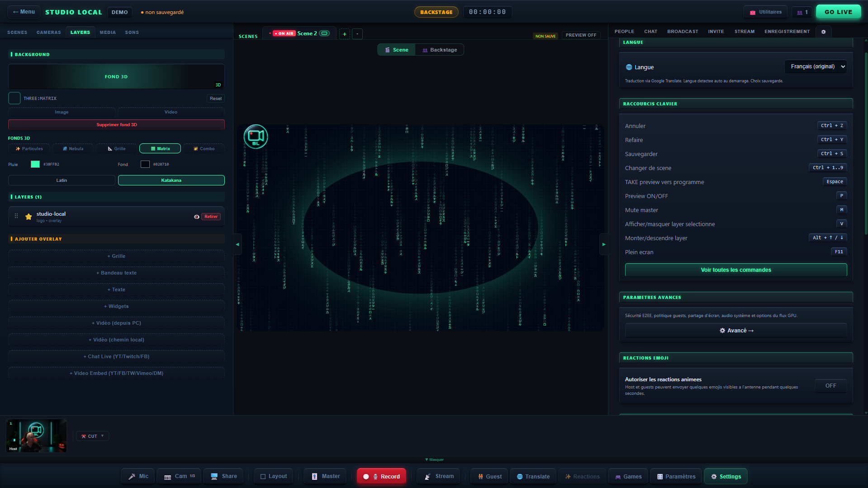The image size is (868, 488).
Task: Open the SCENES tab in left panel
Action: 17,33
